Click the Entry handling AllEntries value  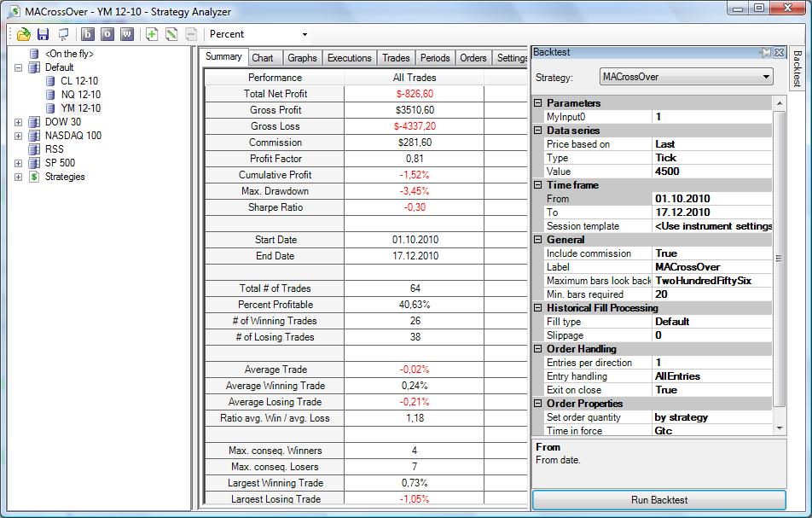click(712, 376)
